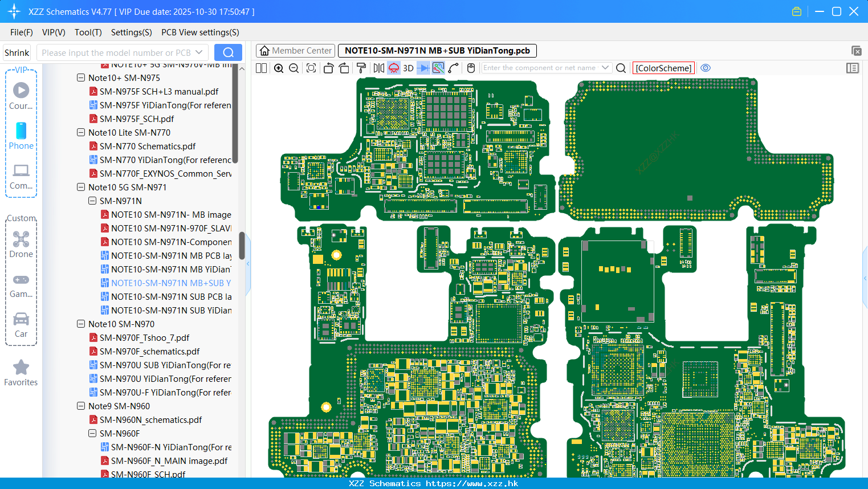Open Favorites

[x=21, y=373]
